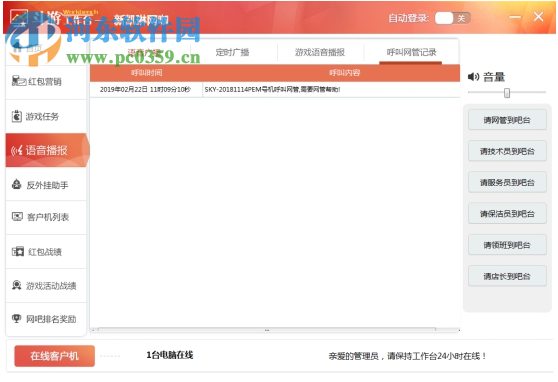Image resolution: width=558 pixels, height=382 pixels.
Task: Open the 红包营销 sidebar section
Action: 46,82
